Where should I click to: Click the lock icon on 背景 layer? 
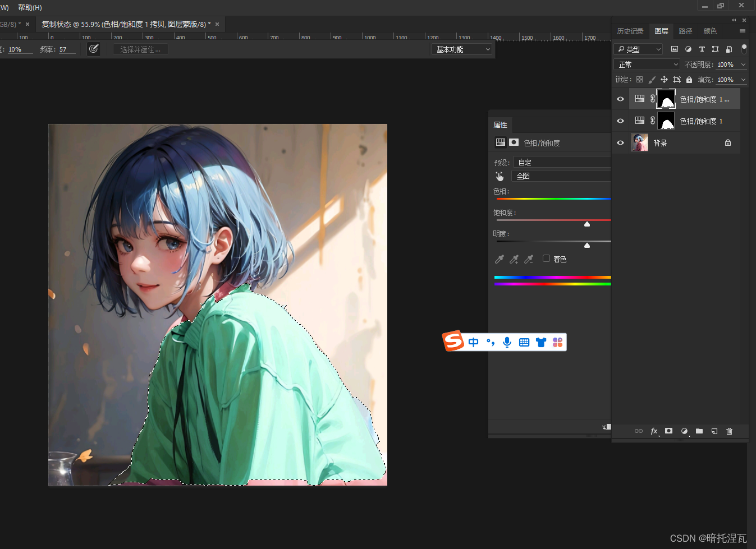click(728, 142)
